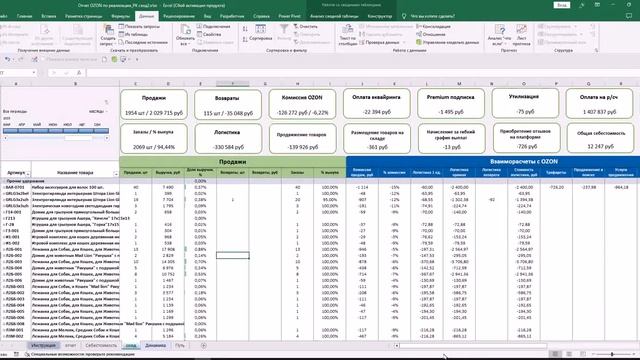Open Подключения in the ribbon
The image size is (640, 360).
213,27
